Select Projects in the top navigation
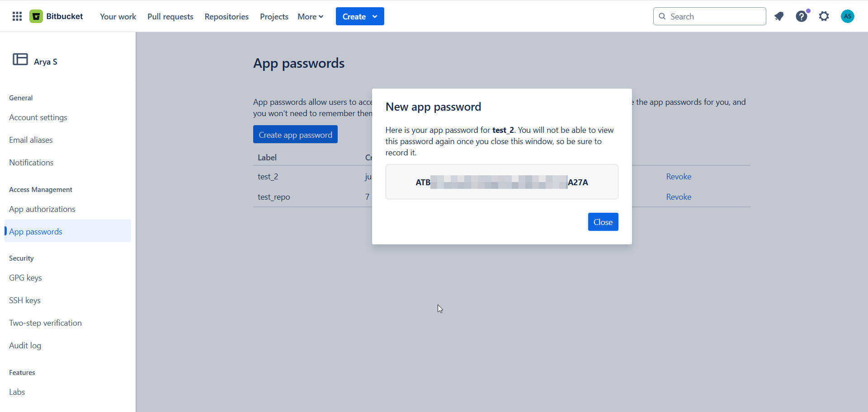Image resolution: width=868 pixels, height=412 pixels. [x=274, y=16]
